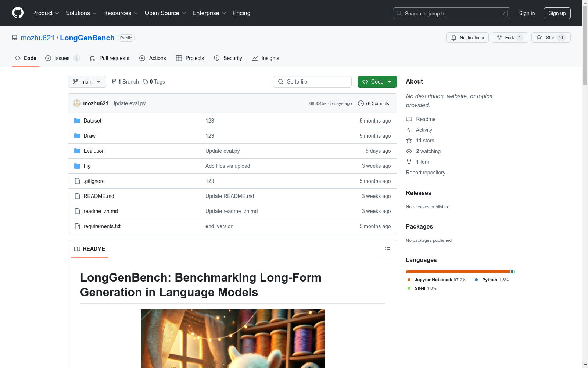Open the requirements.txt file name
The image size is (588, 368).
[102, 226]
